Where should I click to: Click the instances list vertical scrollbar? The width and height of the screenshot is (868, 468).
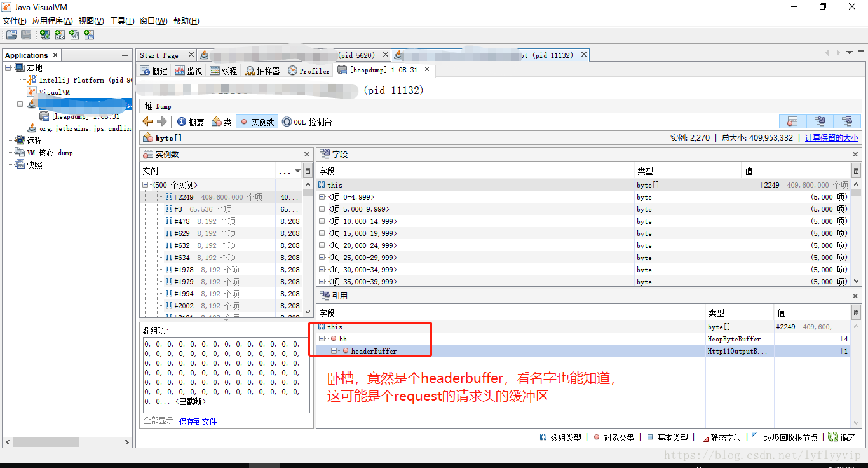(308, 248)
